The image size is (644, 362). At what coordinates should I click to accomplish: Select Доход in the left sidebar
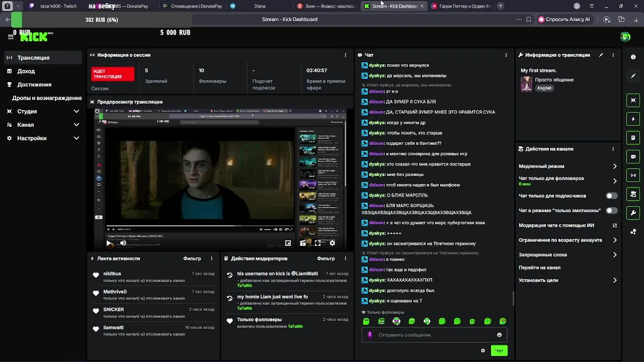[43, 71]
